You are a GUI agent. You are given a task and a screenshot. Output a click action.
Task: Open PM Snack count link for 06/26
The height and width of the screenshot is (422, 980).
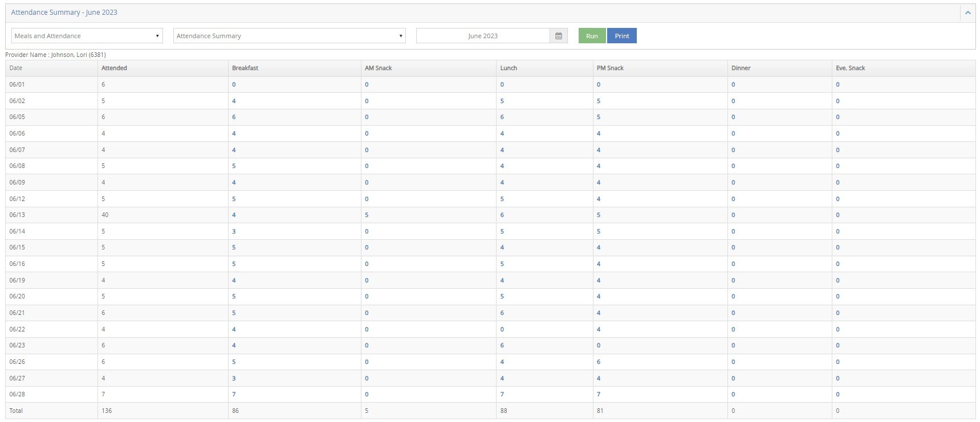coord(599,362)
